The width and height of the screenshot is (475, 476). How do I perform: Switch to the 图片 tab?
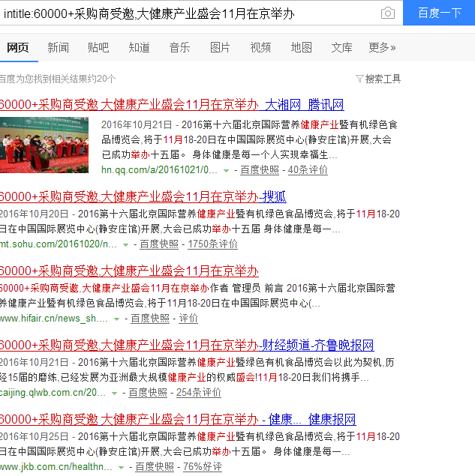coord(220,48)
